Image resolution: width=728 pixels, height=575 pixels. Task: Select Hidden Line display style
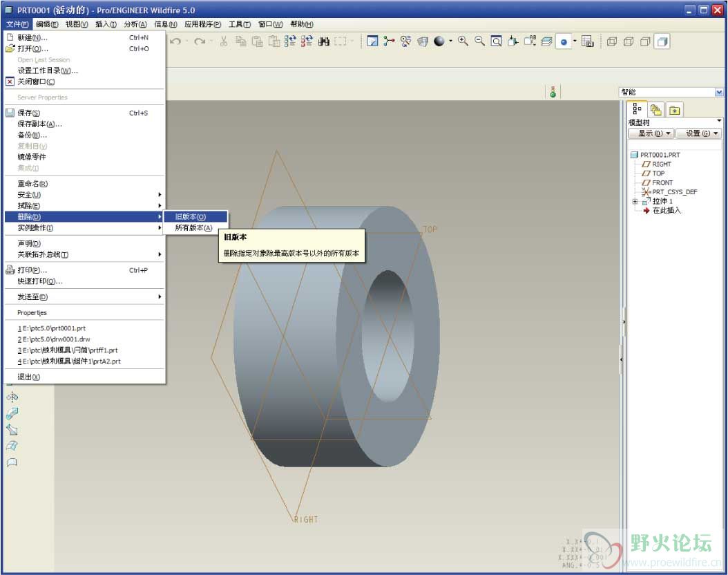629,41
